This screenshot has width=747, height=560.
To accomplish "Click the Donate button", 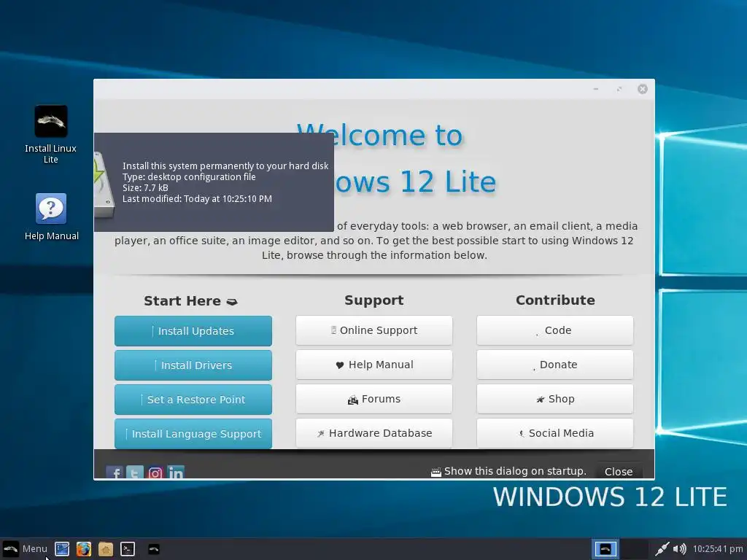I will click(555, 365).
